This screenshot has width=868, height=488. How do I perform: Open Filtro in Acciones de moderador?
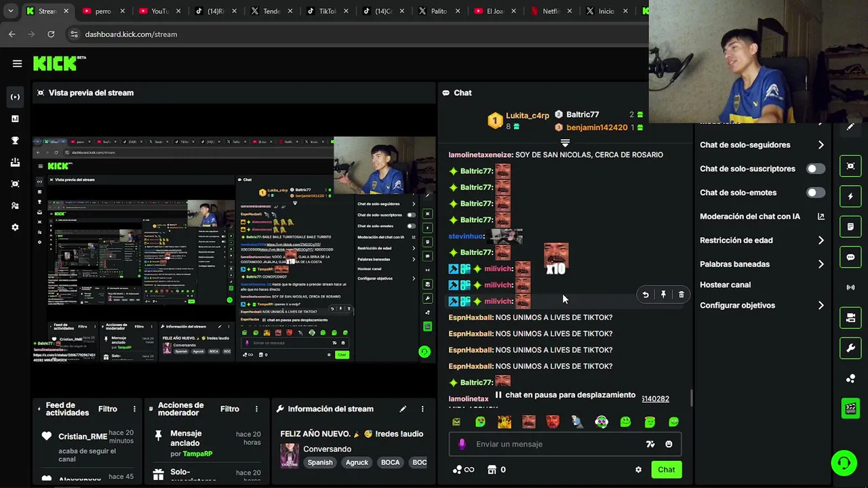[230, 409]
